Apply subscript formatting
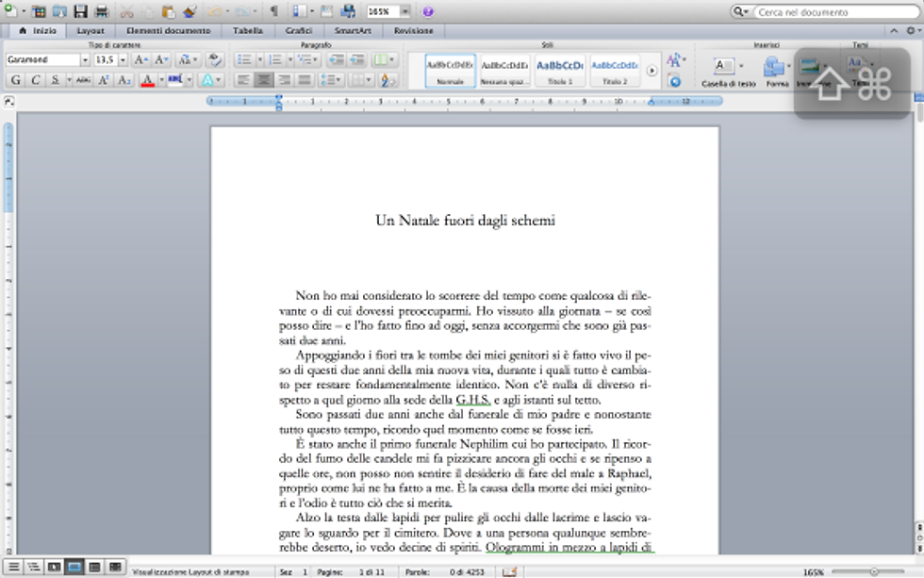Image resolution: width=924 pixels, height=578 pixels. point(124,79)
